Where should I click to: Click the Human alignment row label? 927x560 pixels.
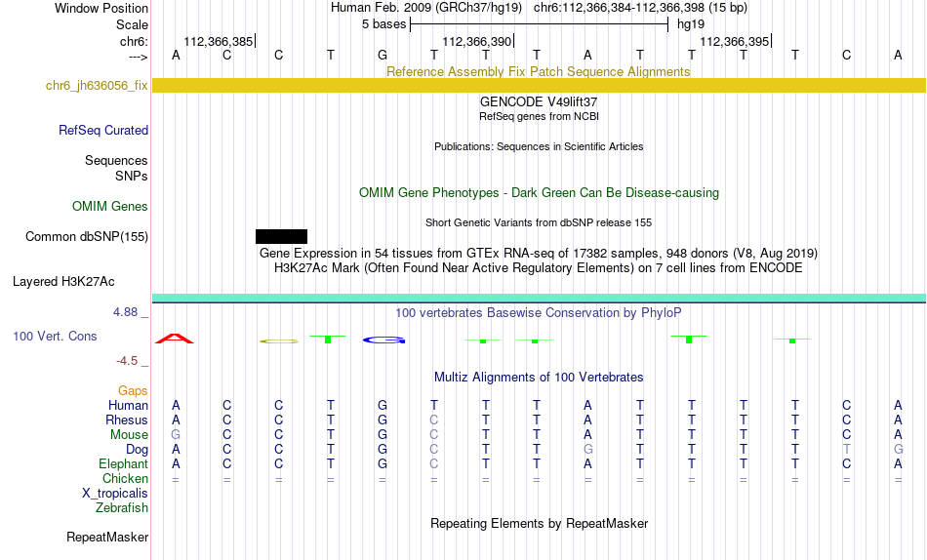tap(128, 406)
